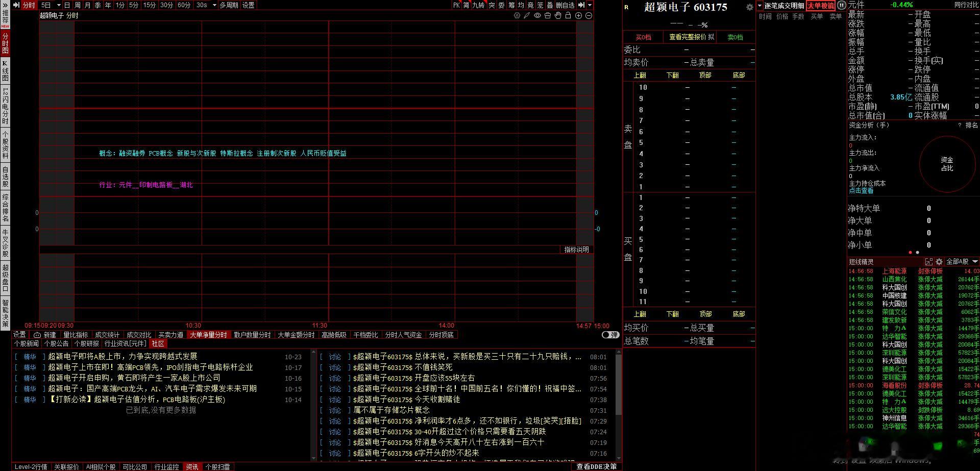The width and height of the screenshot is (980, 471).
Task: Click the 指标说明 button
Action: click(577, 250)
